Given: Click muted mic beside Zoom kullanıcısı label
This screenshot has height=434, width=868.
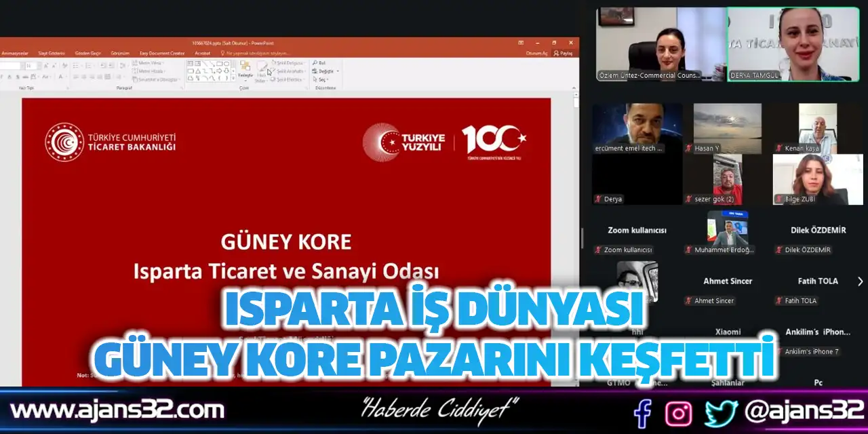Looking at the screenshot, I should (599, 250).
